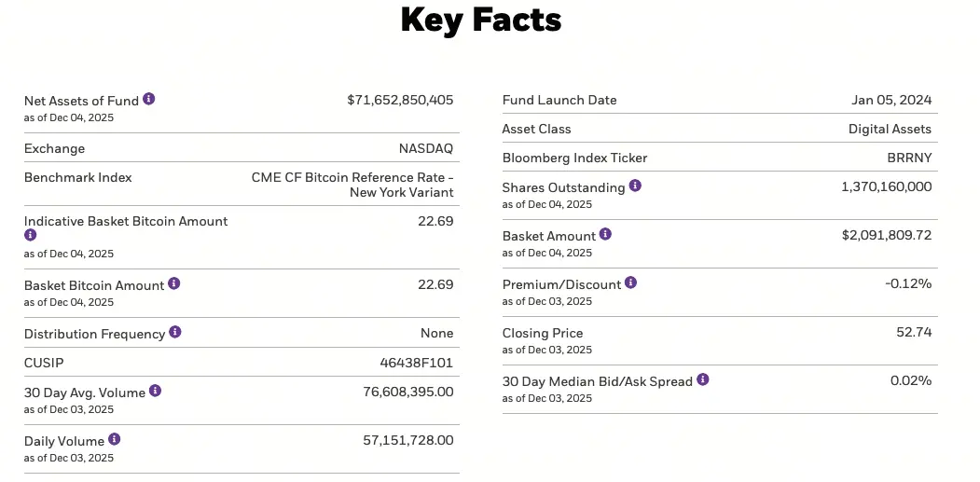Image resolution: width=980 pixels, height=482 pixels.
Task: Click the Key Facts heading
Action: pos(481,20)
